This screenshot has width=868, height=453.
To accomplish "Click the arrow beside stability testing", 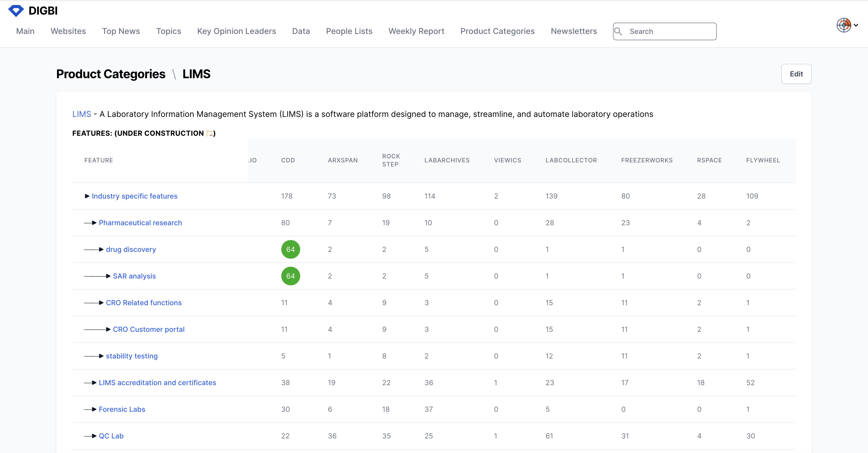I will 94,356.
